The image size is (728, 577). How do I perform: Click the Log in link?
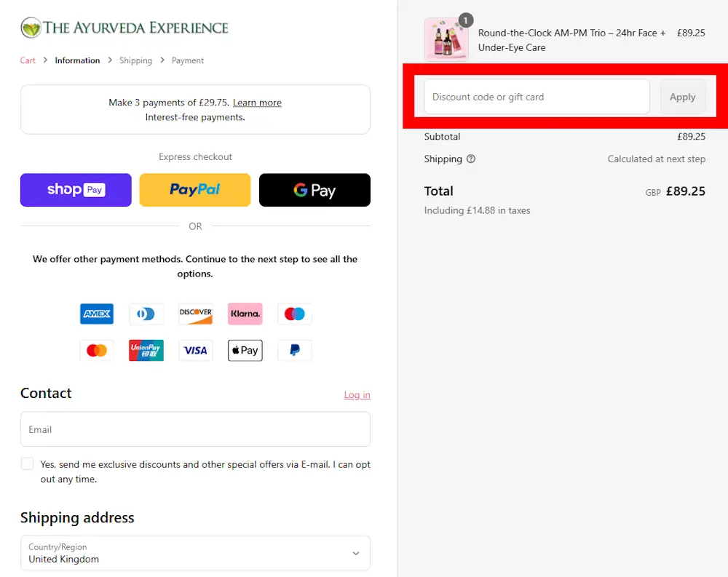pyautogui.click(x=357, y=395)
